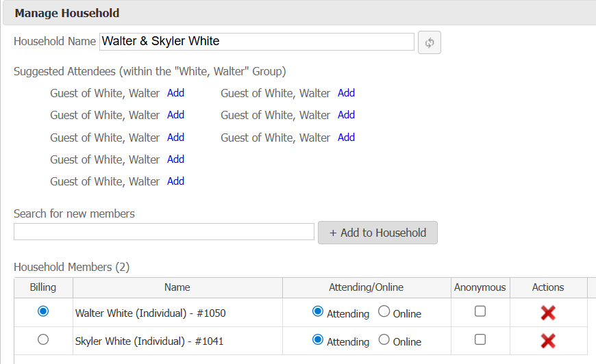The image size is (596, 364).
Task: Click the refresh icon beside Household Name
Action: pyautogui.click(x=430, y=42)
